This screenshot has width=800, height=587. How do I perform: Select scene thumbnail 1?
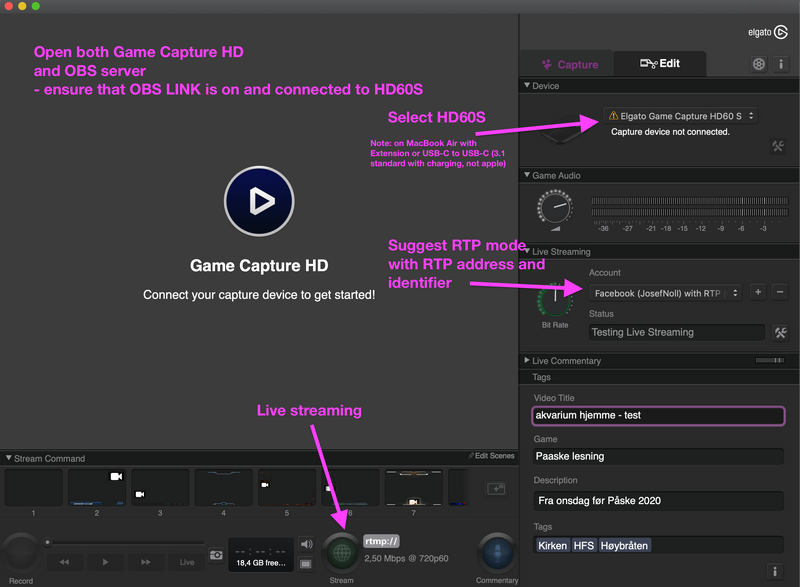pyautogui.click(x=34, y=488)
